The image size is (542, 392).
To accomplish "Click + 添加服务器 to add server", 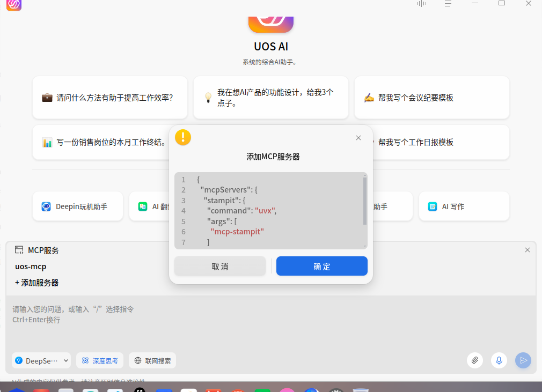I will [36, 283].
